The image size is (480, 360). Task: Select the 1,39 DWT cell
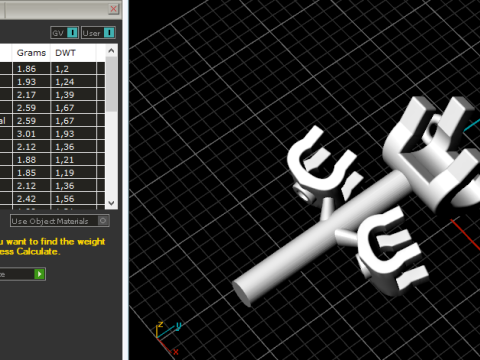coord(73,95)
